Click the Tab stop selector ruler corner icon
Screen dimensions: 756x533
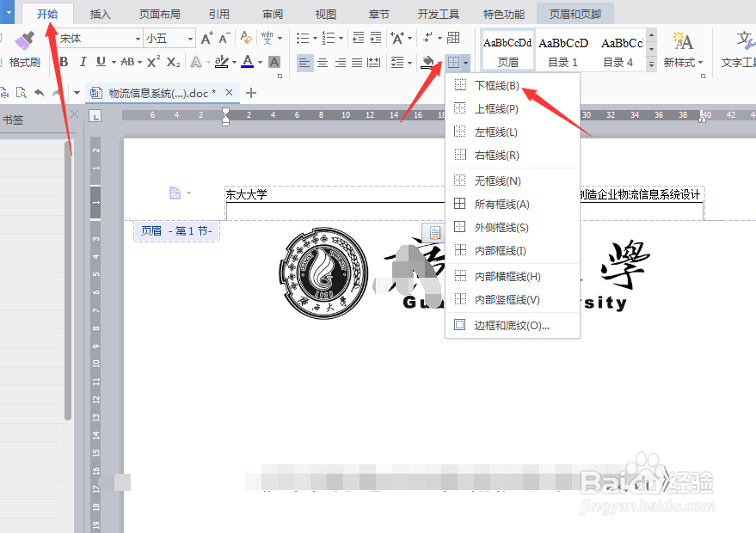(95, 116)
